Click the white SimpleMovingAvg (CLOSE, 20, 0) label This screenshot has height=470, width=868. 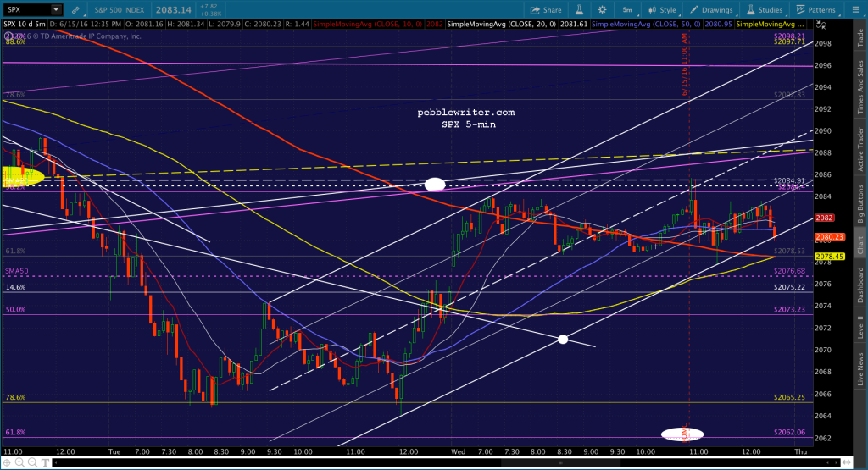502,25
